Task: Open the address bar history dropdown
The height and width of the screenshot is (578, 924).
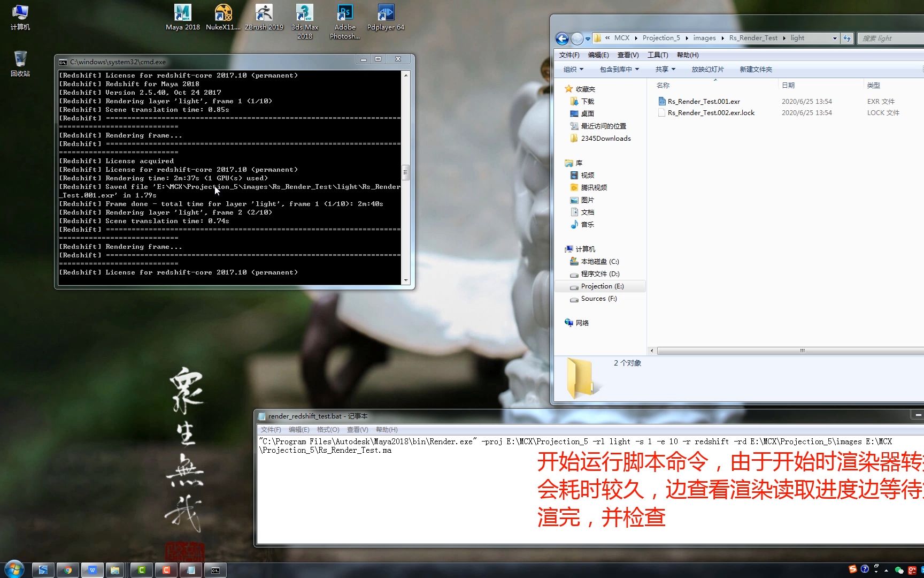Action: (834, 38)
